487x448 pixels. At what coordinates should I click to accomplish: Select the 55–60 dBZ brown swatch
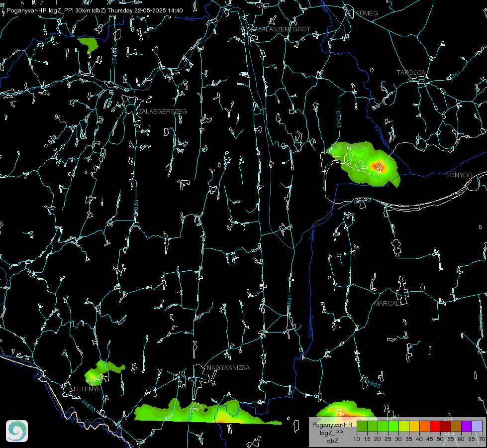click(456, 426)
